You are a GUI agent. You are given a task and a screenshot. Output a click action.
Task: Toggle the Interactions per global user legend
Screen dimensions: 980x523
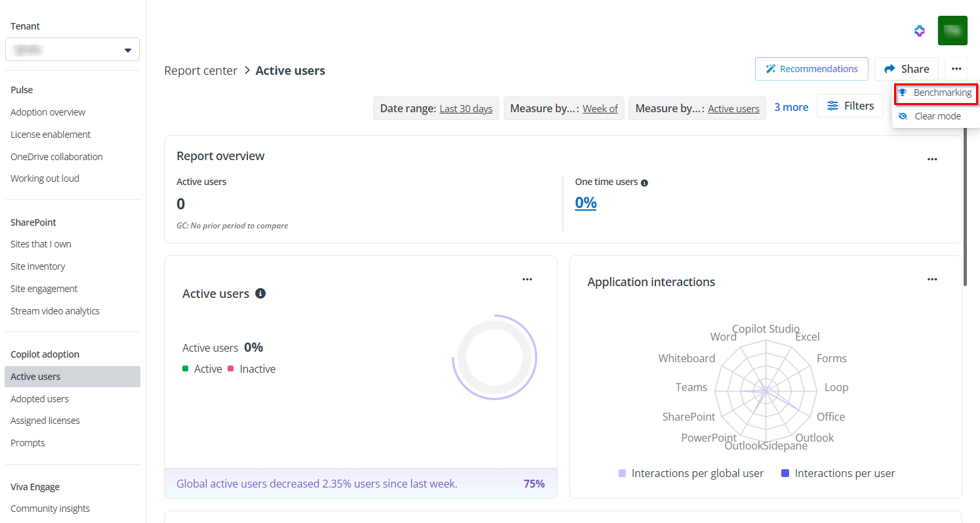coord(690,472)
